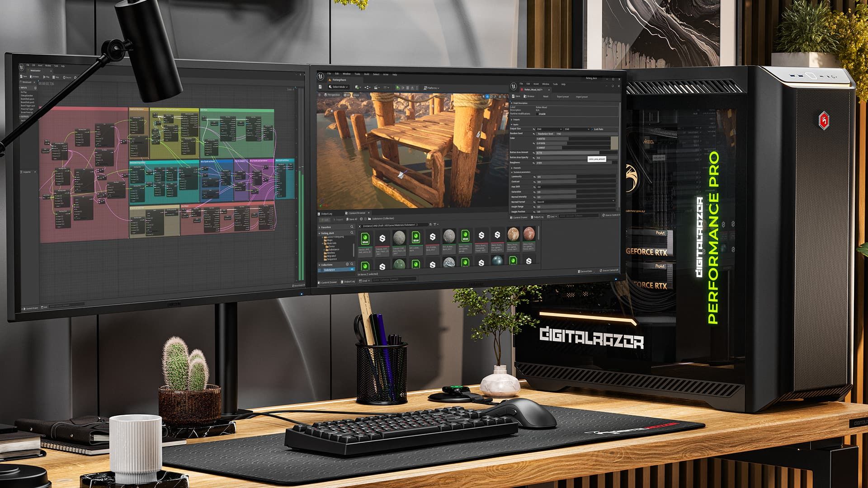
Task: Open the Asset menu in the MetaSound window
Action: coord(40,66)
